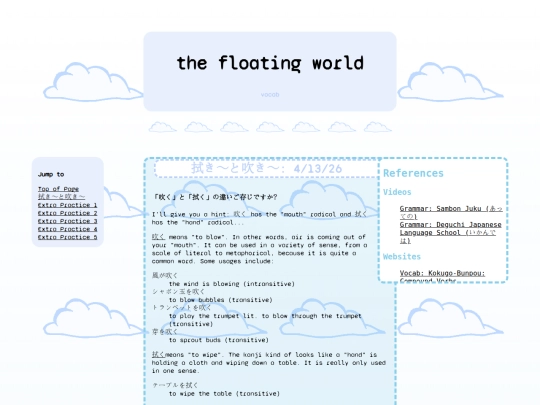This screenshot has height=405, width=540.
Task: Open Extra Practice 5 in the sidebar
Action: pyautogui.click(x=68, y=237)
